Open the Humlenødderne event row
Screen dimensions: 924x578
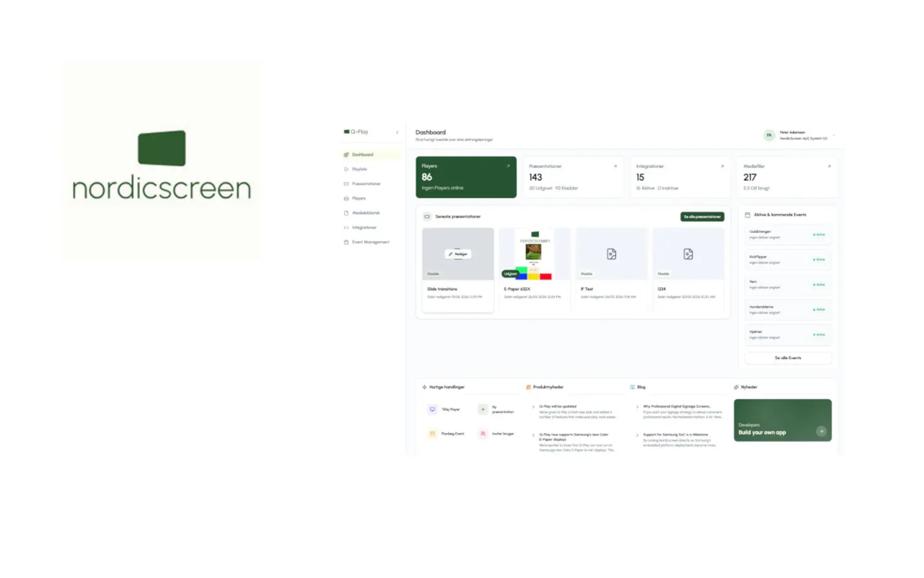788,309
